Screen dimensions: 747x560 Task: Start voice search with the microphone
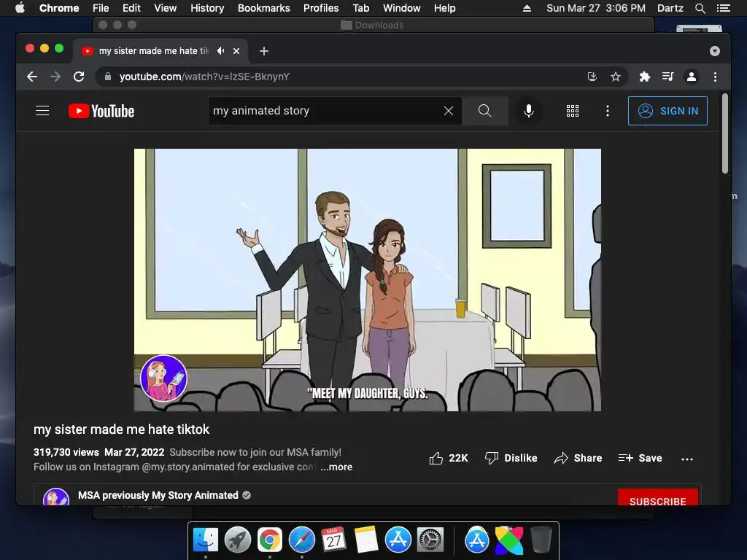(x=528, y=111)
